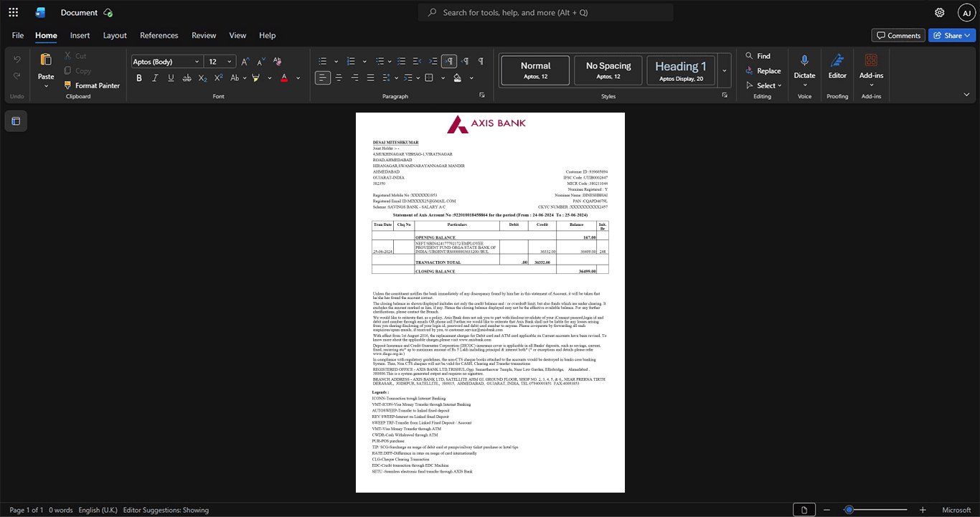The image size is (980, 517).
Task: Click English (U.K.) language in status bar
Action: coord(98,510)
